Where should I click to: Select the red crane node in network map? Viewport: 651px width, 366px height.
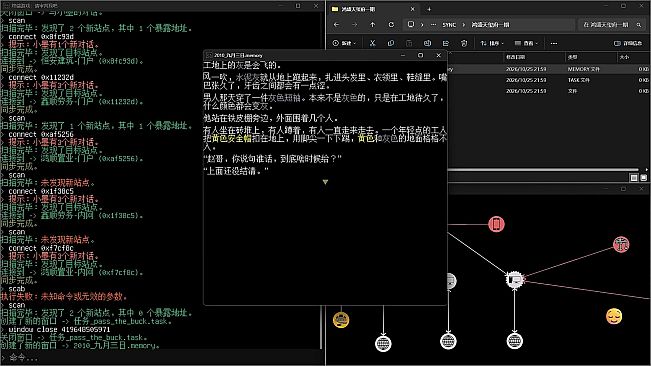tap(621, 244)
